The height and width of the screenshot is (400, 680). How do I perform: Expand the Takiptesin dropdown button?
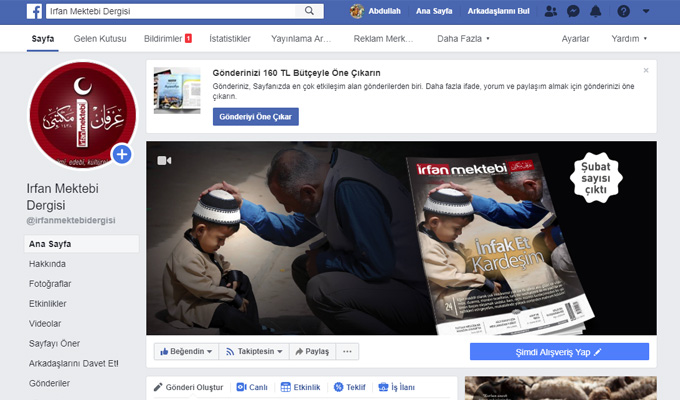click(254, 351)
